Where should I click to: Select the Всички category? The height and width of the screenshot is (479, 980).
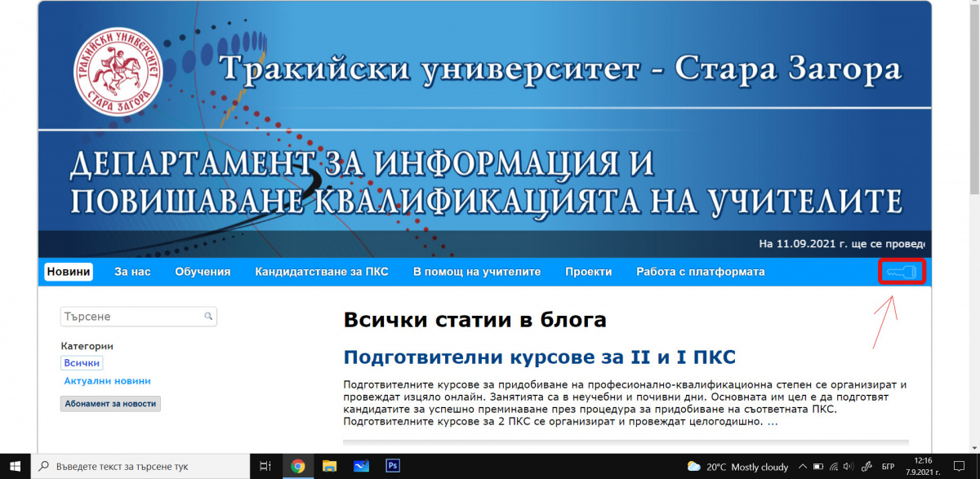pos(82,363)
